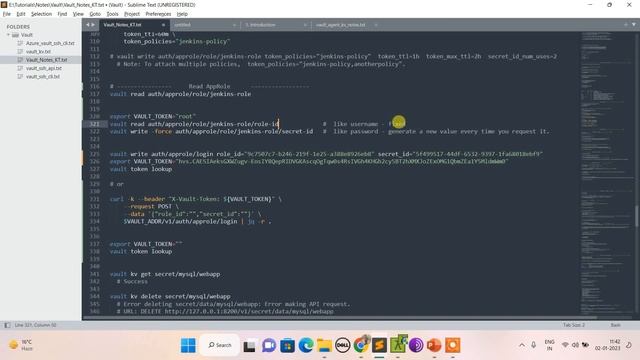Collapse the Vault folder tree
640x360 pixels.
pos(8,35)
